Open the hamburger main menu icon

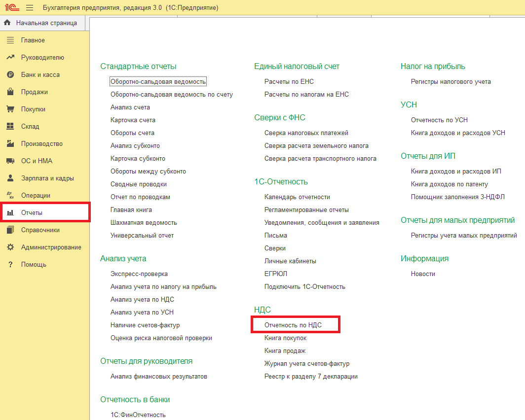pyautogui.click(x=30, y=8)
